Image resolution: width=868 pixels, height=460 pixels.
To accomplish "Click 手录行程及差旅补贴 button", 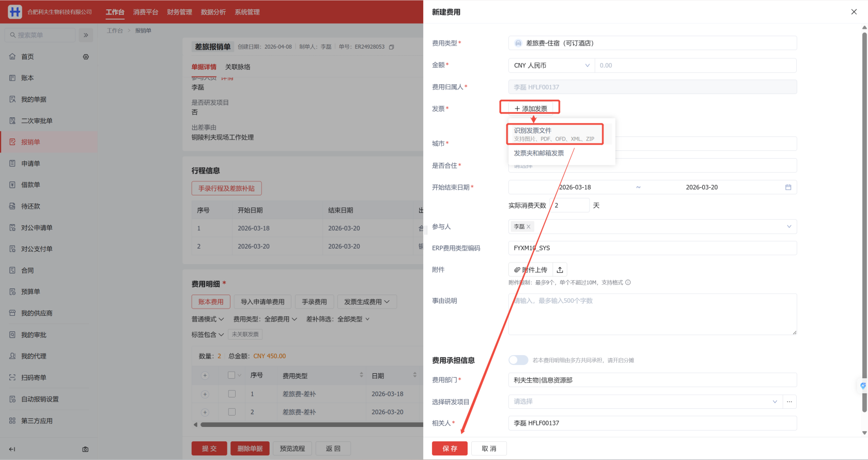I will coord(226,188).
